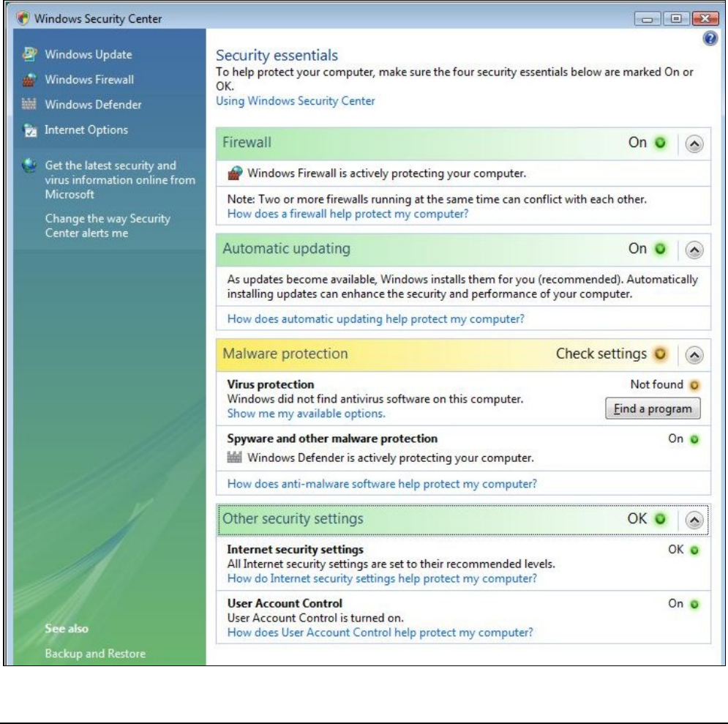The image size is (728, 724).
Task: Open Windows Defender link in sidebar
Action: (x=93, y=105)
